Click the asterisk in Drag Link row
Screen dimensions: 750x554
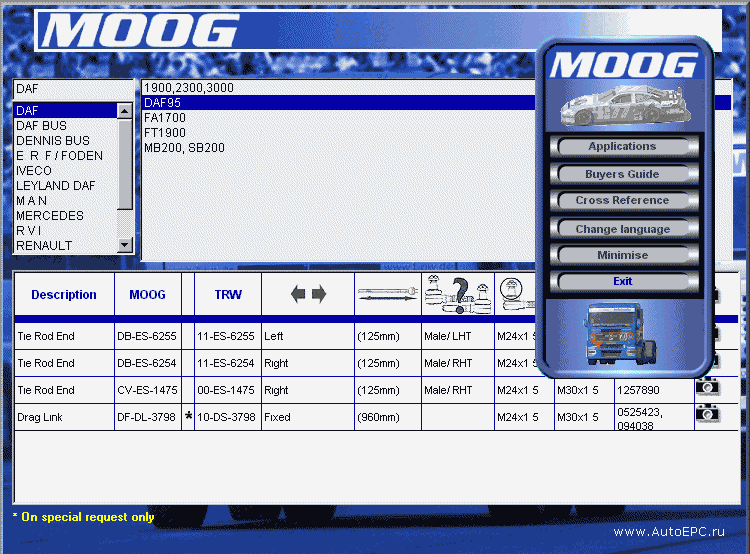188,416
